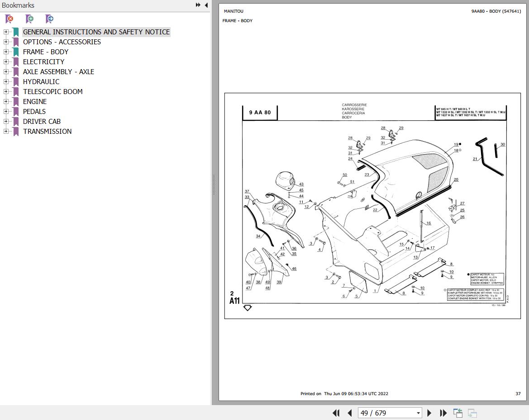529x420 pixels.
Task: Open GENERAL INSTRUCTIONS AND SAFETY NOTICE bookmark
Action: tap(96, 32)
